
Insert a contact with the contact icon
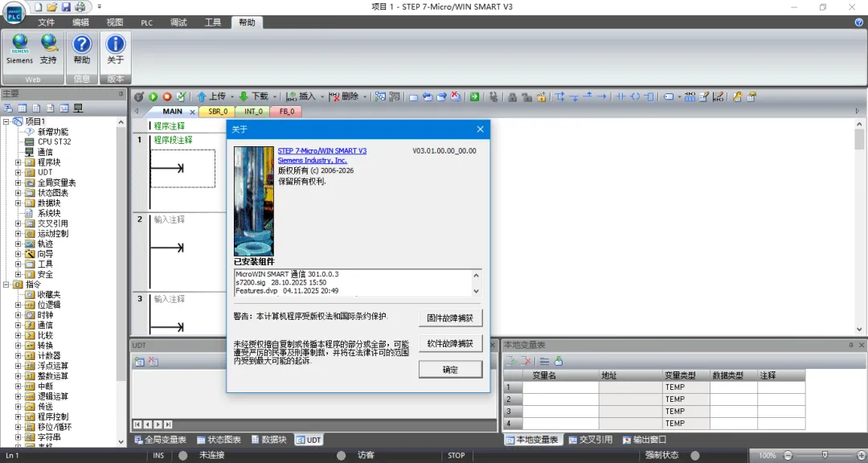620,96
